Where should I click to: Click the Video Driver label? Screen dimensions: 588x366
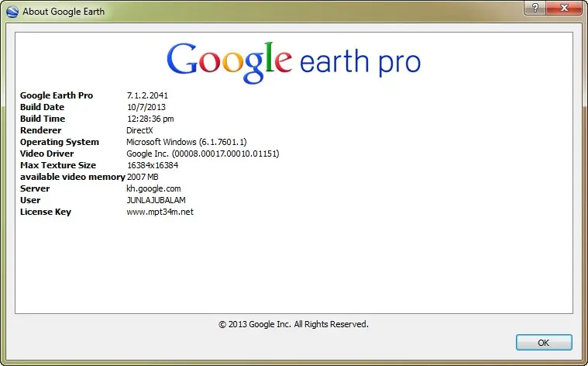(x=47, y=154)
